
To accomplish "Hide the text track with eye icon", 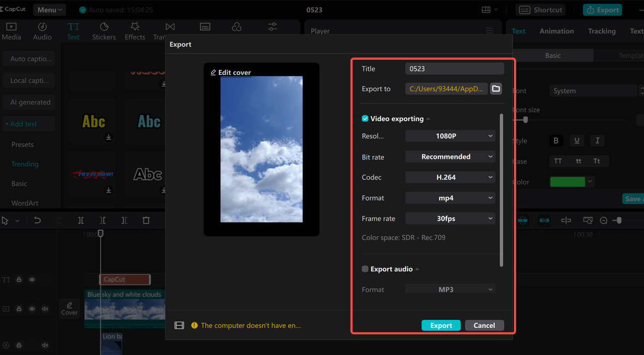I will [x=32, y=280].
